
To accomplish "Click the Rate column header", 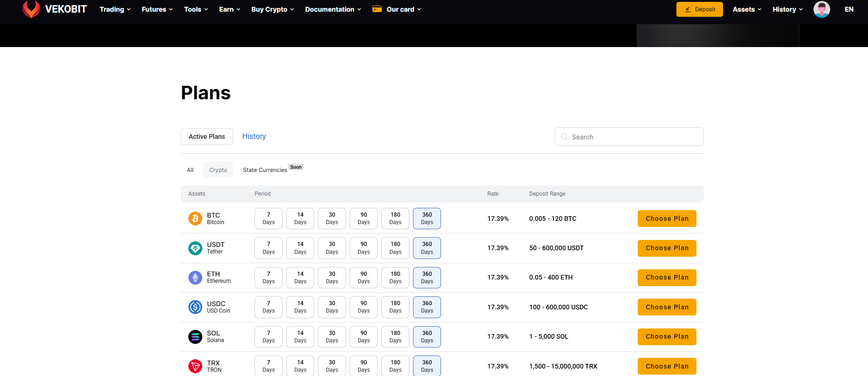I will tap(493, 194).
